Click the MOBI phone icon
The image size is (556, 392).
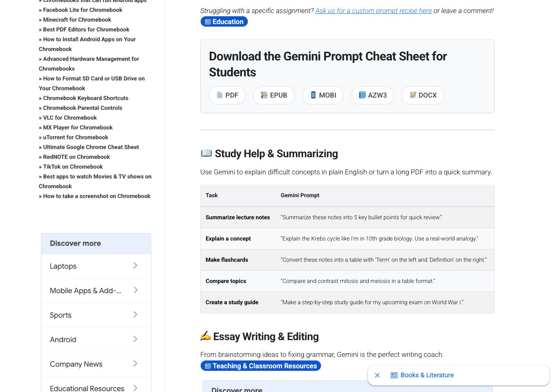tap(313, 95)
